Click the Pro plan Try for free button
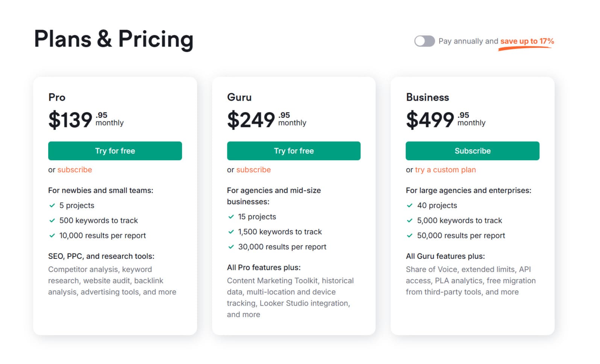The image size is (600, 364). coord(115,151)
